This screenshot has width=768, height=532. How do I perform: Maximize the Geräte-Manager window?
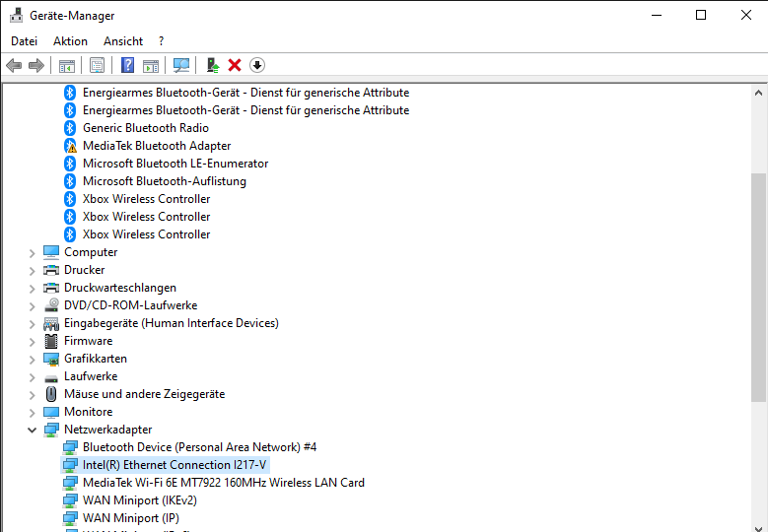701,15
